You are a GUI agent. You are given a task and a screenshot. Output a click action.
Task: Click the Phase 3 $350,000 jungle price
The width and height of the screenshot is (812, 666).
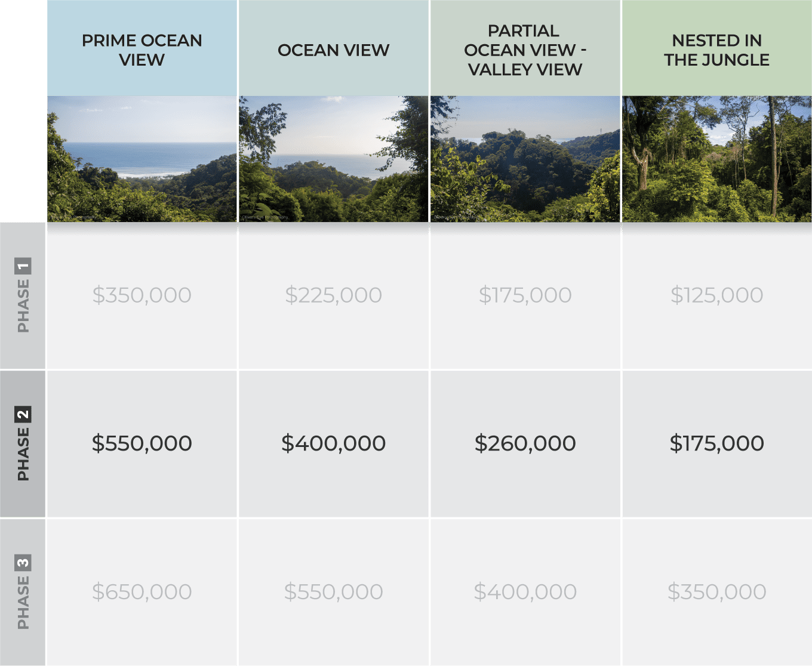(717, 592)
